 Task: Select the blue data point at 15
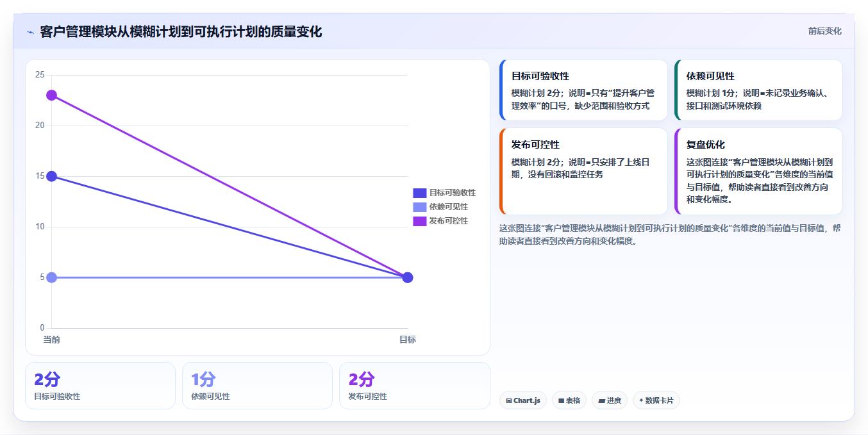52,176
